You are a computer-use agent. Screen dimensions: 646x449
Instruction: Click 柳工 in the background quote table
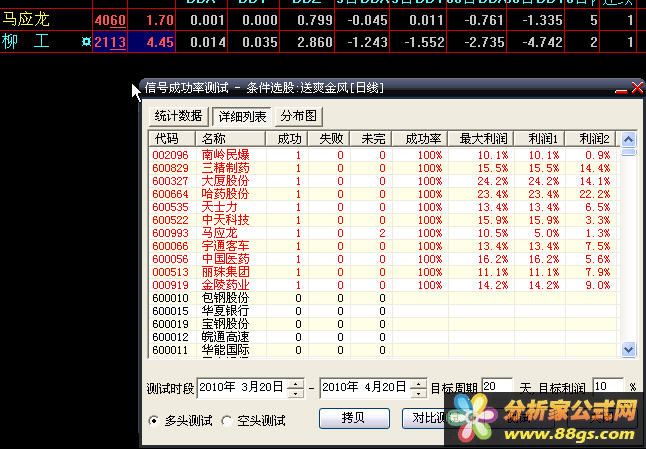26,42
